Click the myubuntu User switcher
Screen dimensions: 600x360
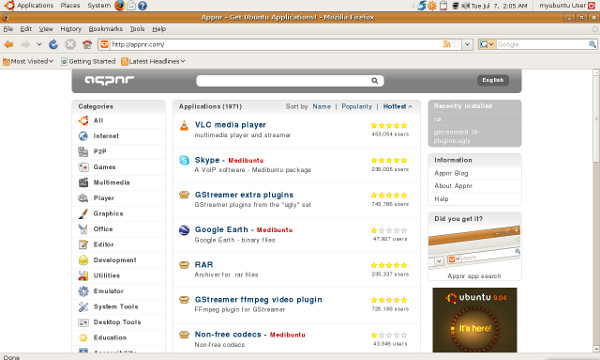pos(562,6)
